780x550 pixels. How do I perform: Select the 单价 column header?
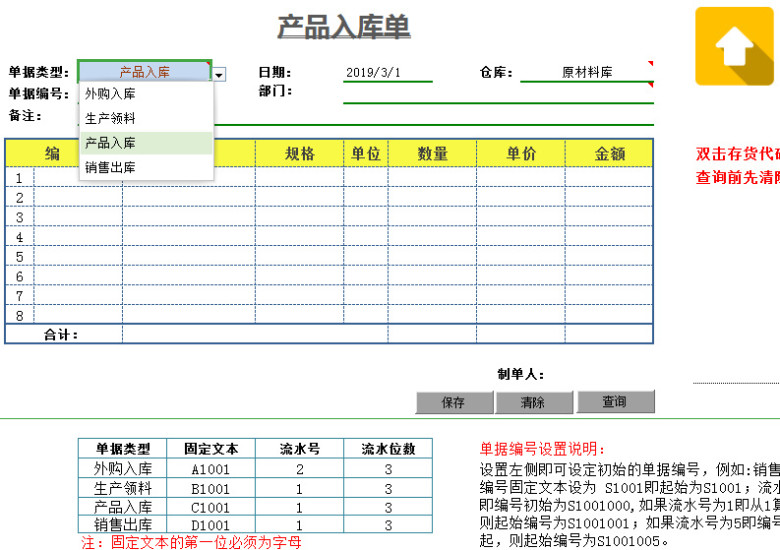point(521,153)
